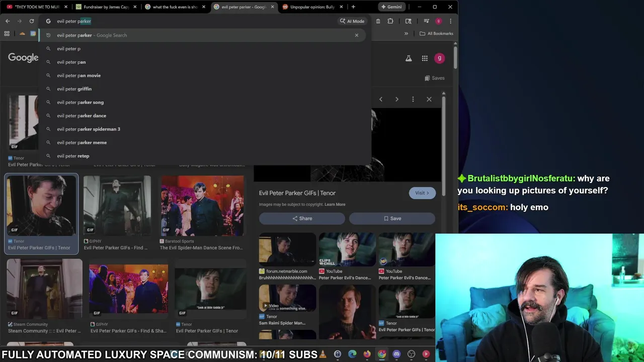This screenshot has height=362, width=644.
Task: Close the 'Fundraiser by James Capy' tab
Action: pos(135,7)
